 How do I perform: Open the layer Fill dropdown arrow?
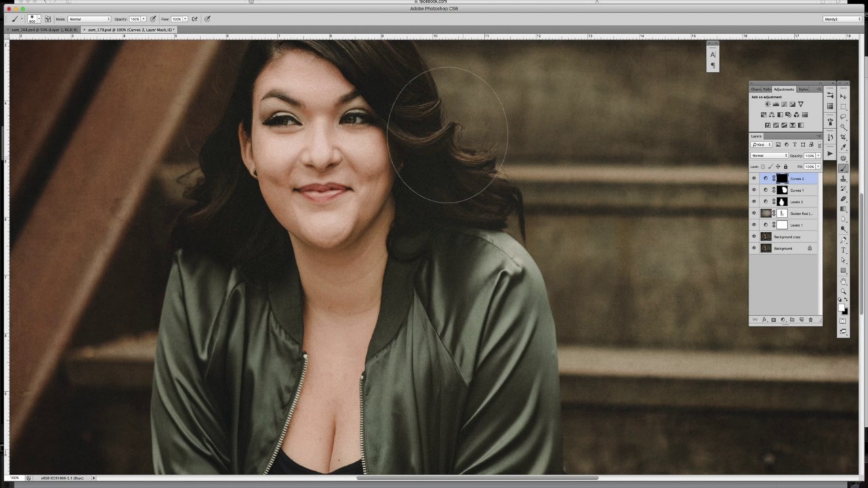click(818, 167)
